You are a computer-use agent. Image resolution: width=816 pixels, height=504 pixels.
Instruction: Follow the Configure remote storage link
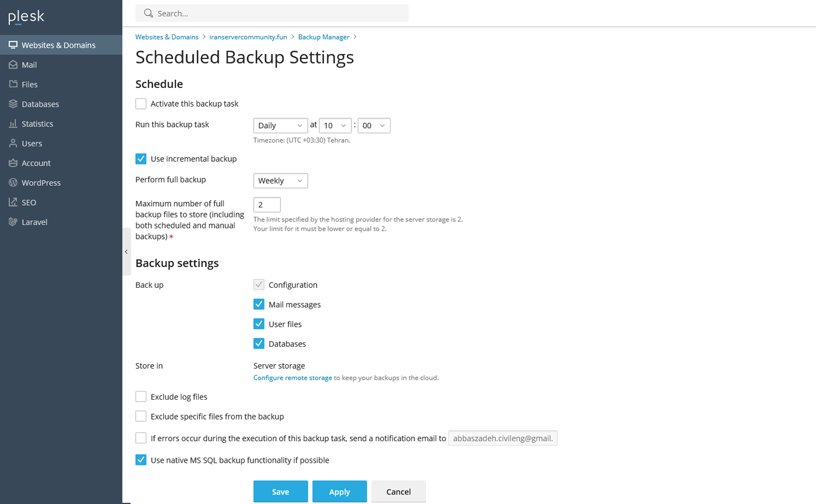pyautogui.click(x=293, y=378)
